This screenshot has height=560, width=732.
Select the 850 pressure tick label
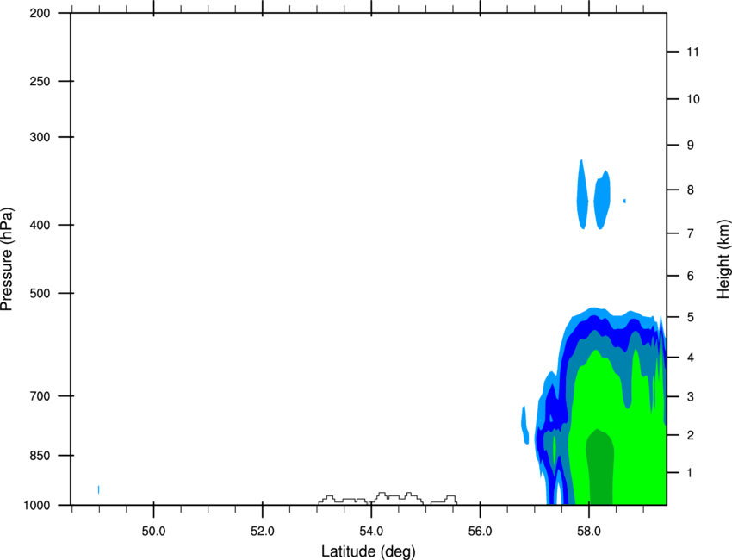[40, 455]
